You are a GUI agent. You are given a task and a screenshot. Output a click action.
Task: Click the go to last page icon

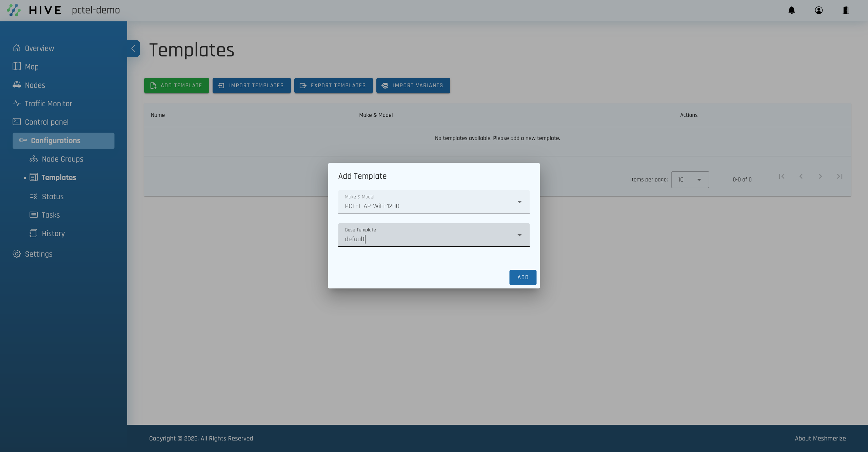[840, 176]
